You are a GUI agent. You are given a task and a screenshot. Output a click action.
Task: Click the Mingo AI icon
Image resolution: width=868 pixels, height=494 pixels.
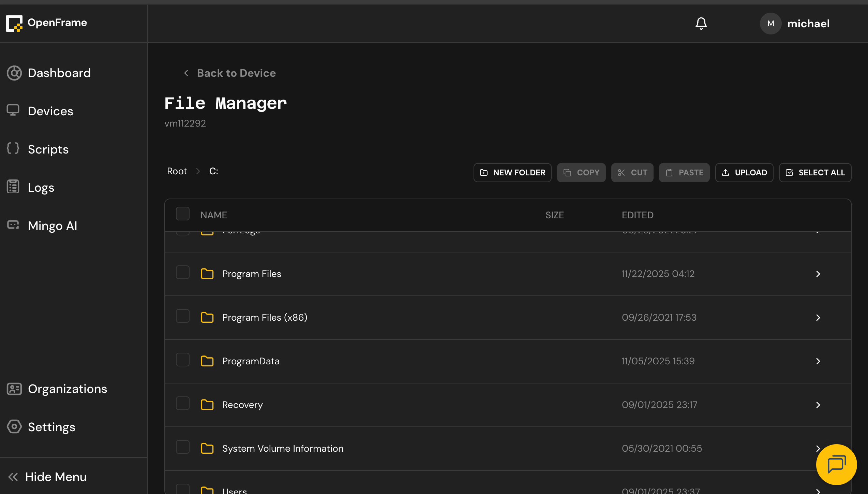pos(13,225)
